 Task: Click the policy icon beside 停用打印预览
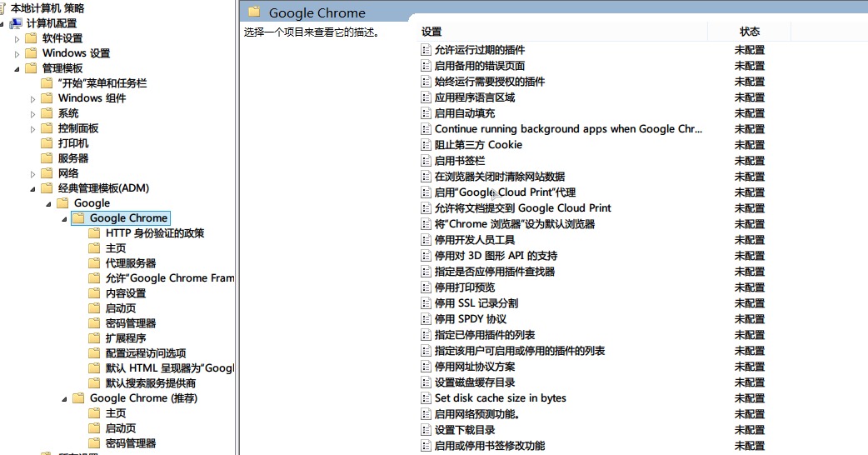(426, 287)
